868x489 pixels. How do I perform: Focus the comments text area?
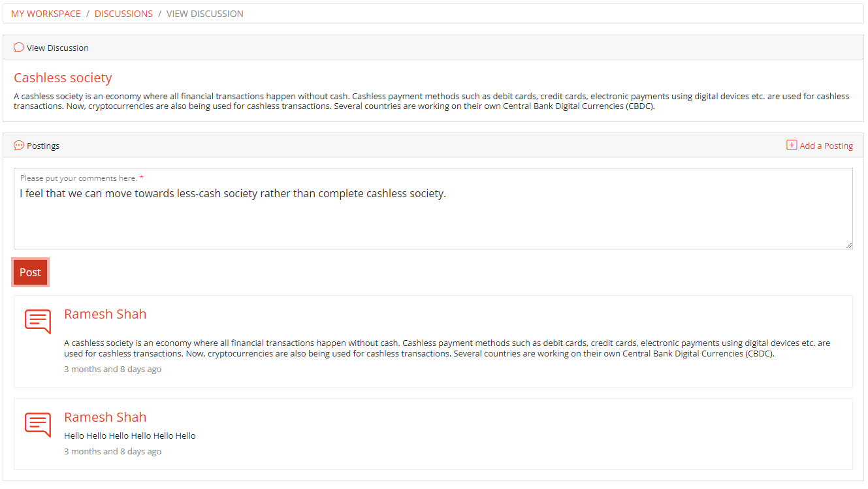pos(433,215)
